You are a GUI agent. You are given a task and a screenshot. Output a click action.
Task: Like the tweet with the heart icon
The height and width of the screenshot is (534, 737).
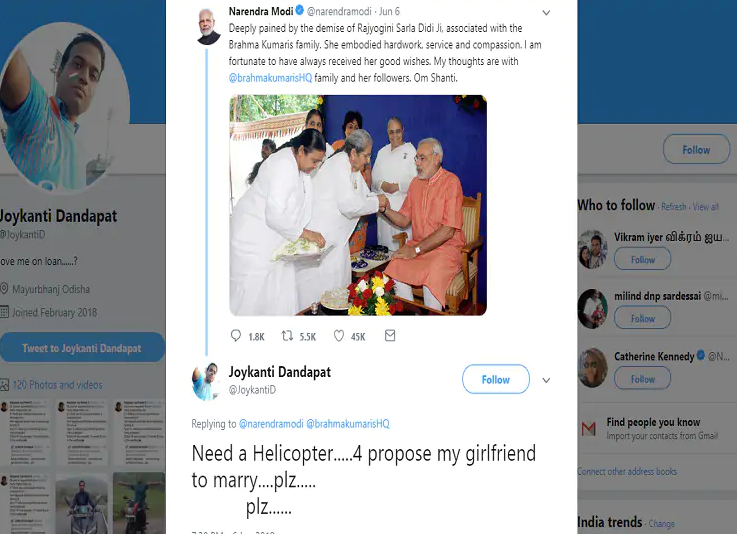click(339, 337)
